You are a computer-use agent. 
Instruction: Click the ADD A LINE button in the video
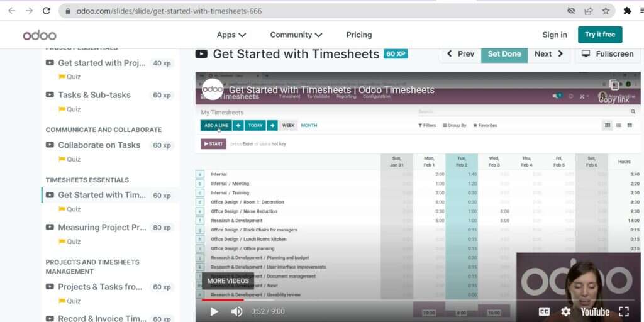click(216, 125)
